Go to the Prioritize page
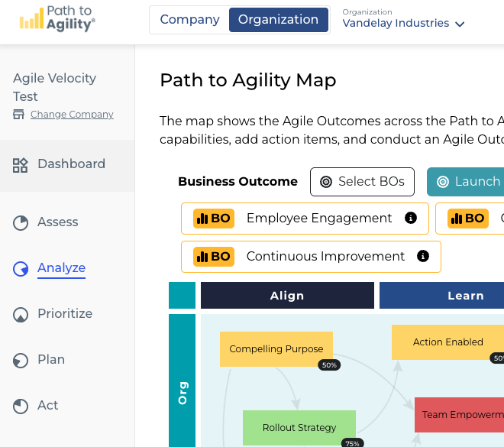 64,314
